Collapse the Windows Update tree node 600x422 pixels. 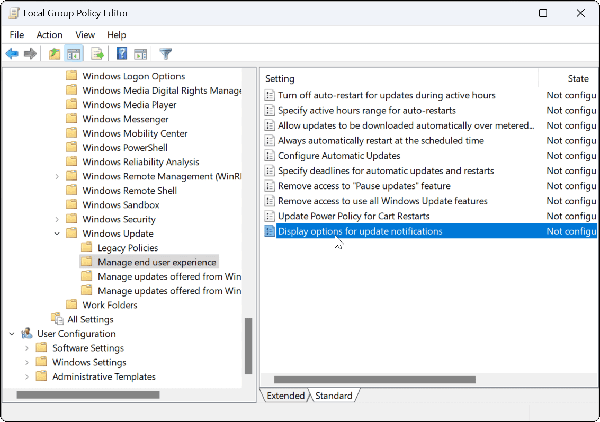(57, 233)
